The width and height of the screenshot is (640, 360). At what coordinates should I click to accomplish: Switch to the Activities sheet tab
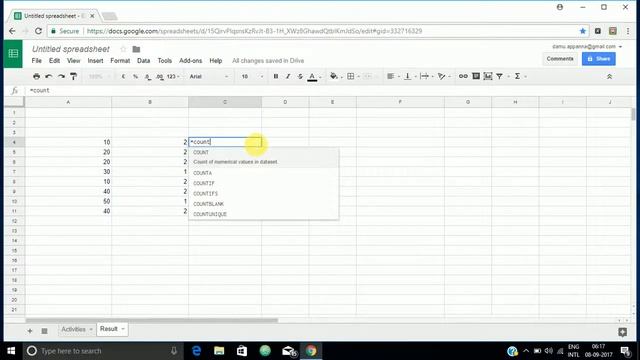pos(73,329)
